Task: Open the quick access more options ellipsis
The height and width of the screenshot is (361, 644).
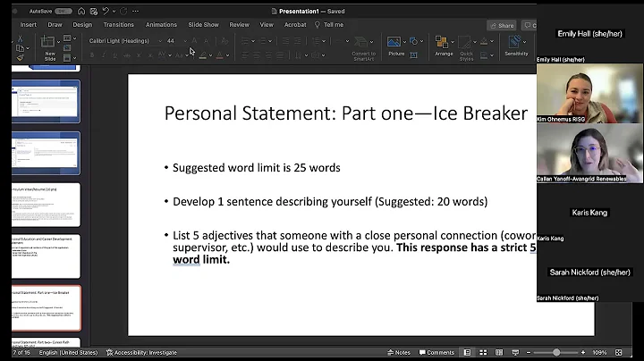Action: [136, 11]
